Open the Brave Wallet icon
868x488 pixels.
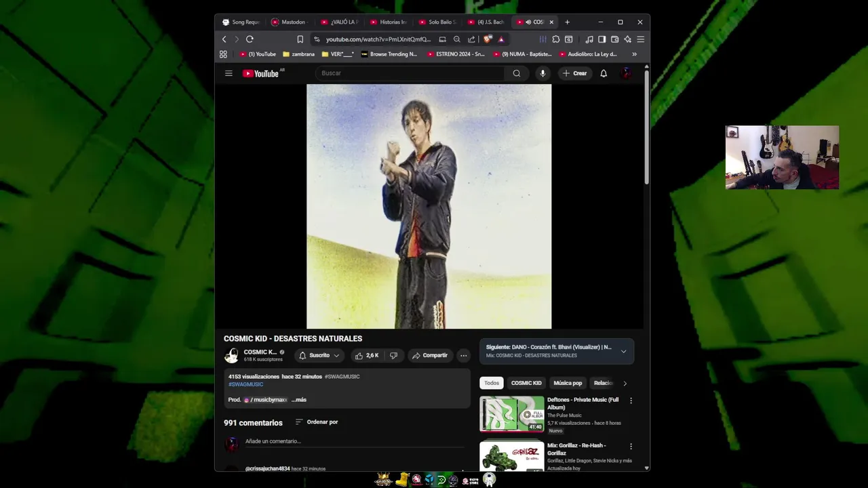(614, 39)
